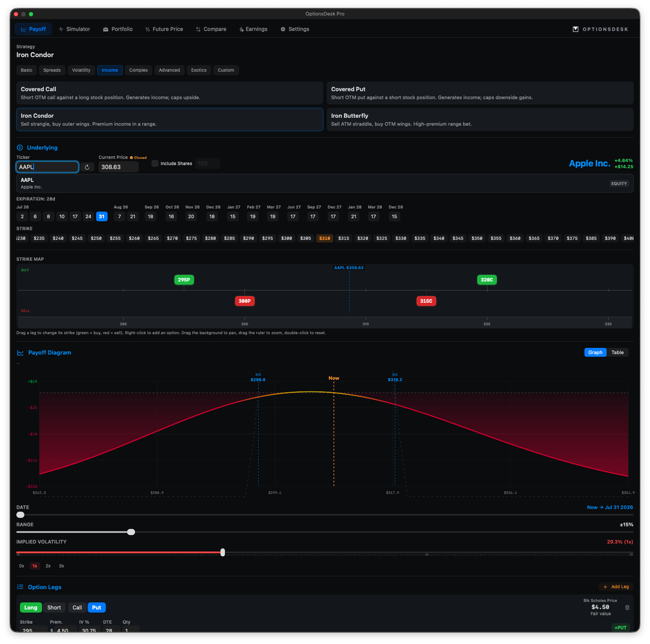This screenshot has height=644, width=650.
Task: Enable the Include Shares checkbox
Action: click(x=155, y=163)
